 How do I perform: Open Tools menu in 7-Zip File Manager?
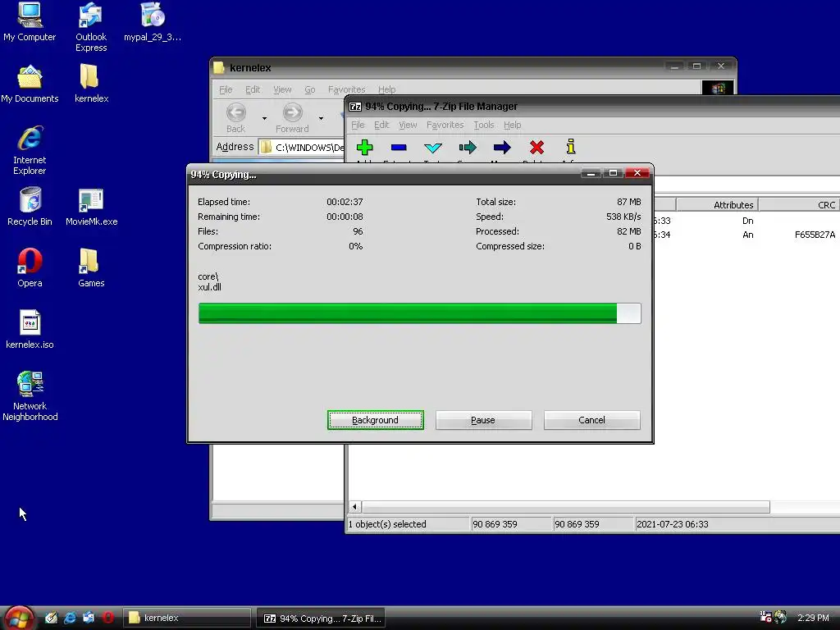[484, 125]
